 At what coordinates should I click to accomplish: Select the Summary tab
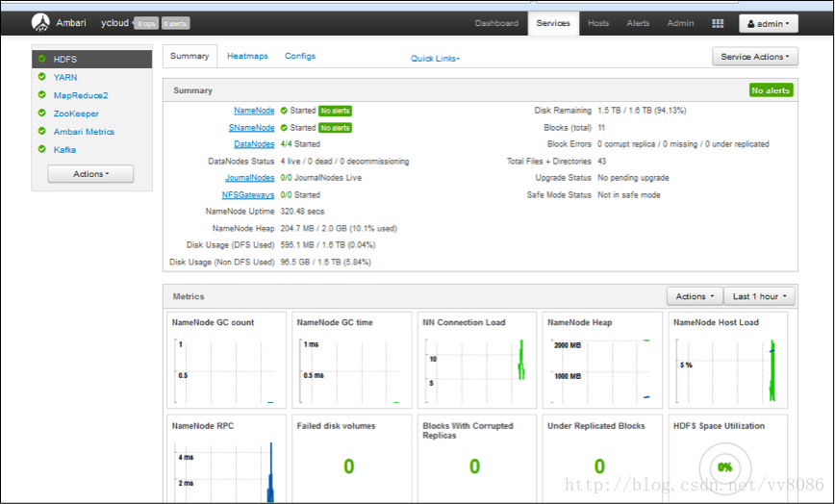click(x=190, y=56)
